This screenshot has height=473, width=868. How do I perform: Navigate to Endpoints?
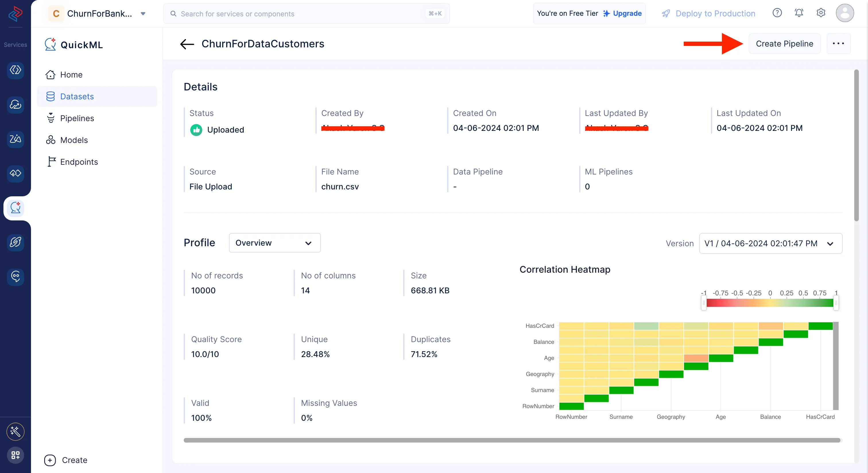pyautogui.click(x=79, y=162)
